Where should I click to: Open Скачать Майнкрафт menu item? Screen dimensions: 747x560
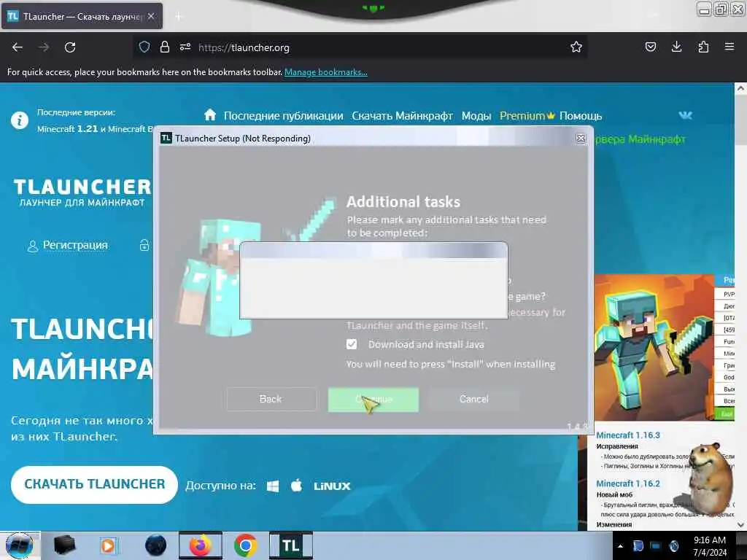(402, 116)
